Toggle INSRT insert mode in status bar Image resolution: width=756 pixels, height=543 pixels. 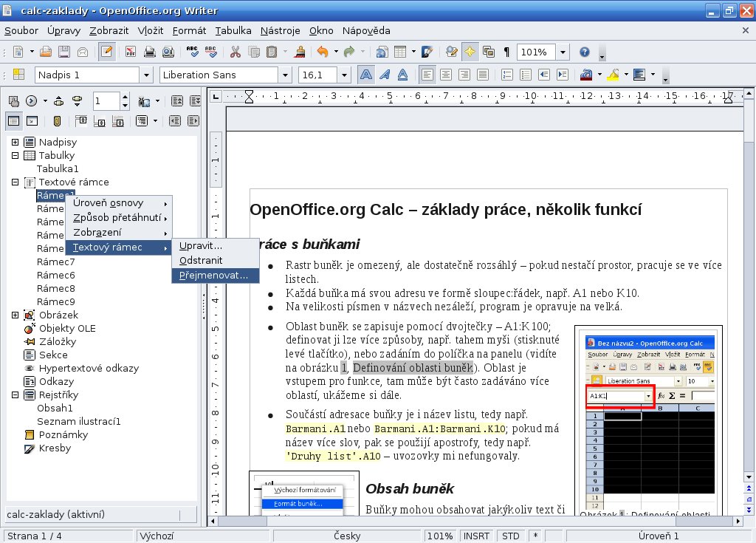point(476,536)
